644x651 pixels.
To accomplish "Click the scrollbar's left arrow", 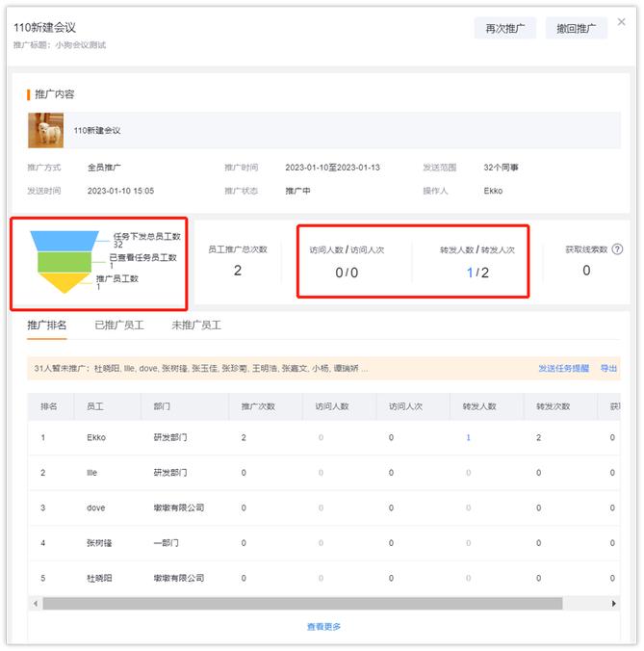I will point(34,604).
